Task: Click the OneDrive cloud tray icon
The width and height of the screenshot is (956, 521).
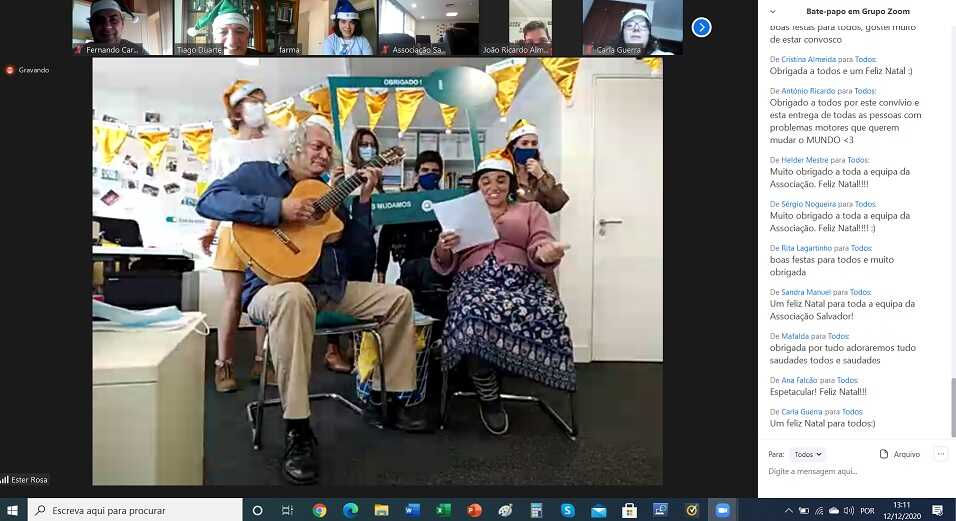Action: [833, 511]
